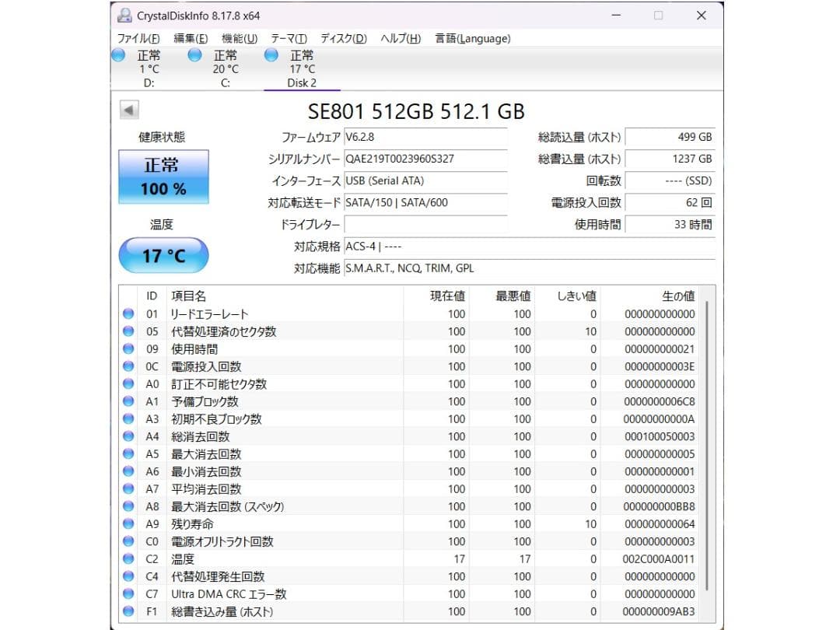Open the 言語(Language) selection menu
The height and width of the screenshot is (630, 840).
click(472, 37)
